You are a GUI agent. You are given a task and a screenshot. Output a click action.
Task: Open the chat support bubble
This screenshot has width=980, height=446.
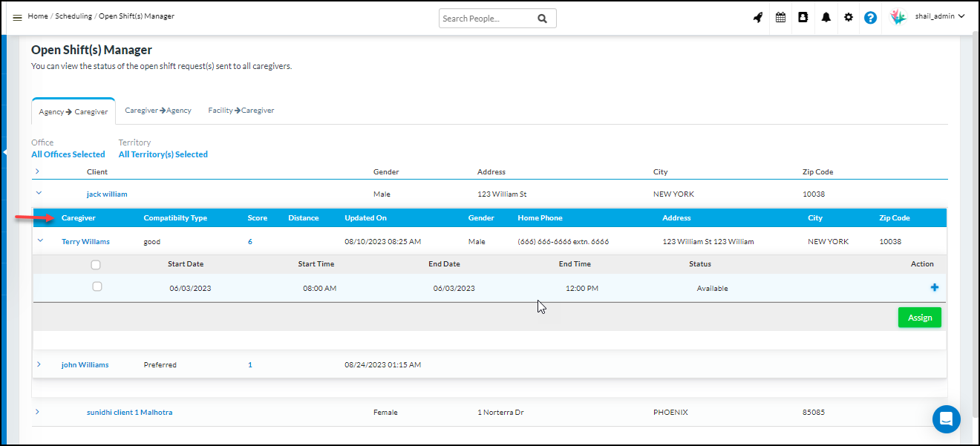tap(946, 419)
